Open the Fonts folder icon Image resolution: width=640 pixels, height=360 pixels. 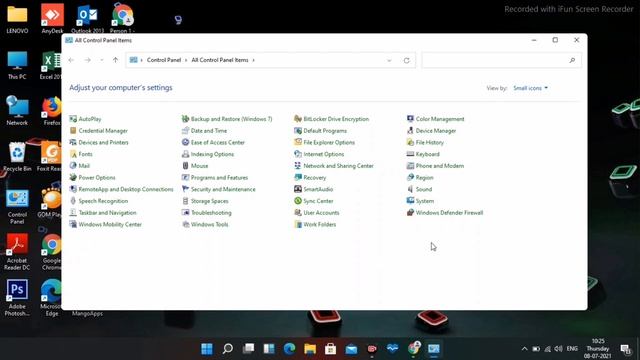tap(73, 154)
